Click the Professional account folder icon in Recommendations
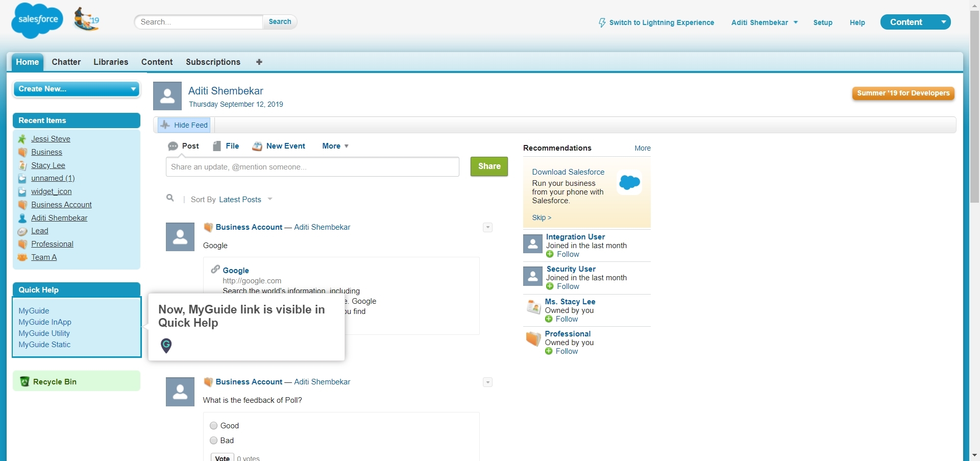980x461 pixels. click(x=533, y=339)
